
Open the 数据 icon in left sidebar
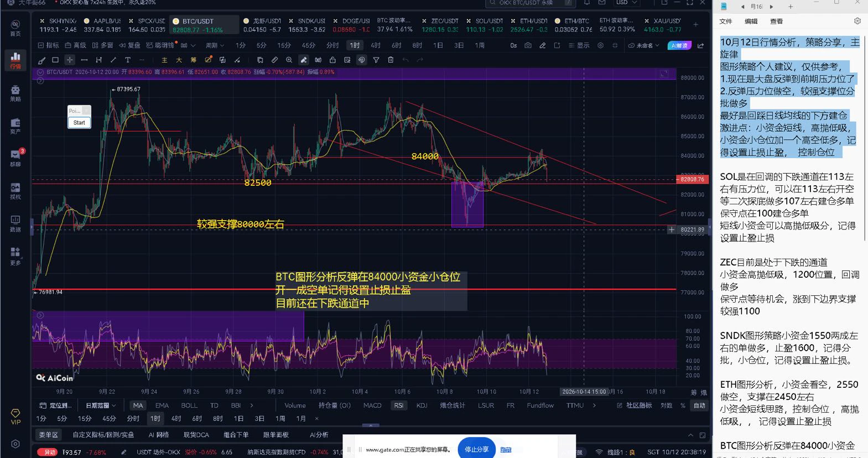(x=15, y=223)
